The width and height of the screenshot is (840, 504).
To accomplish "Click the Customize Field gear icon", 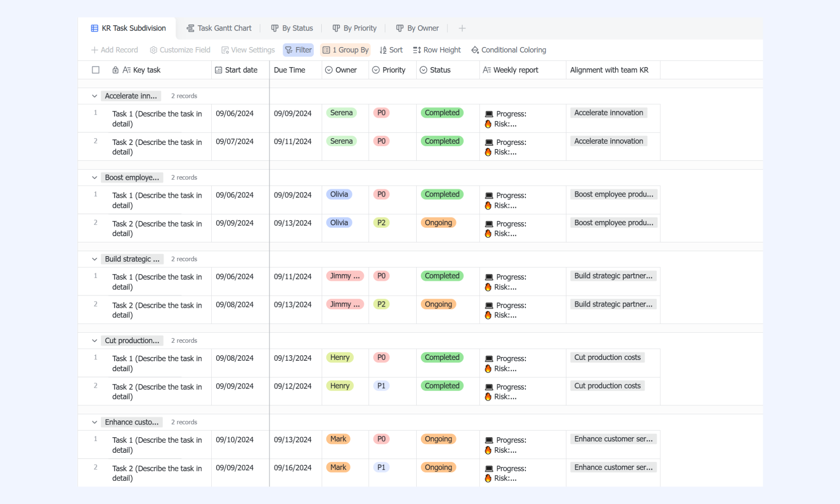I will tap(153, 50).
